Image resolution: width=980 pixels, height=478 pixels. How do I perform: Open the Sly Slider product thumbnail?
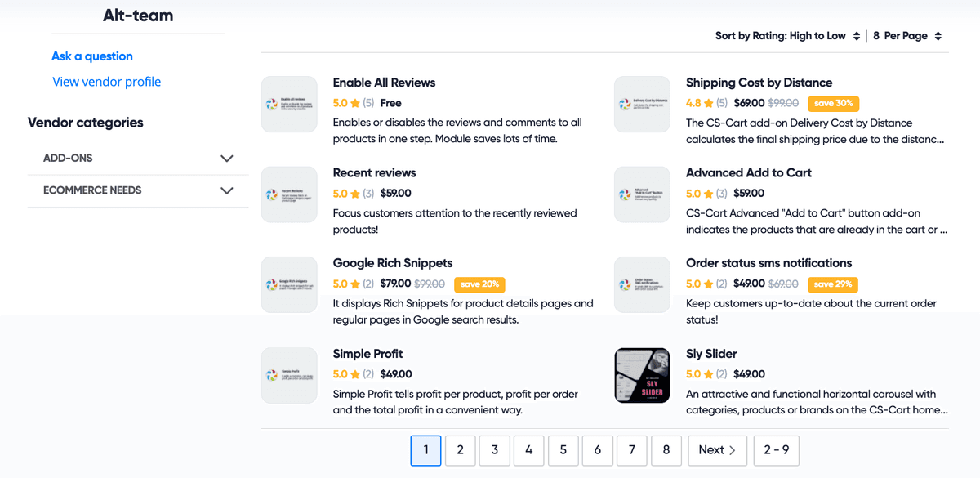(x=642, y=375)
